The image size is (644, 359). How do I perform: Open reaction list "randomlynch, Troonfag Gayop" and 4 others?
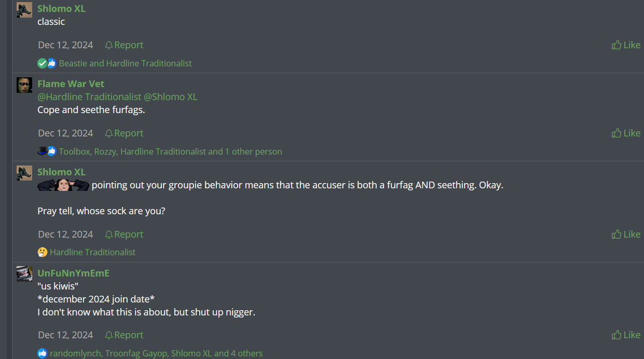pyautogui.click(x=156, y=353)
